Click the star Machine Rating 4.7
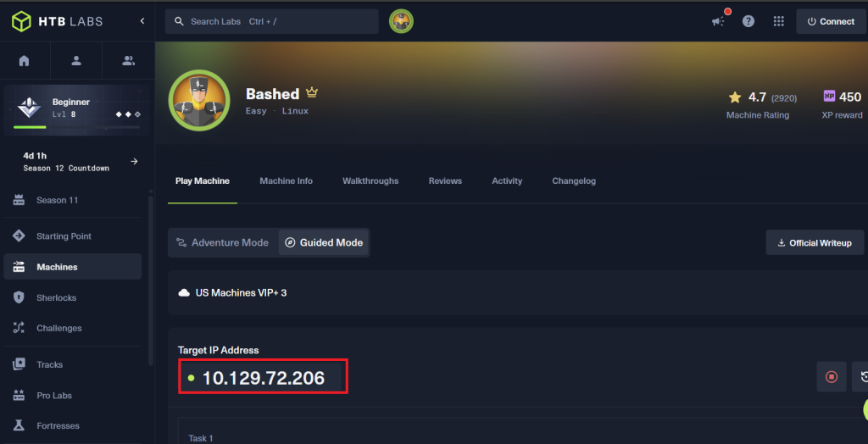This screenshot has width=868, height=444. (x=735, y=97)
